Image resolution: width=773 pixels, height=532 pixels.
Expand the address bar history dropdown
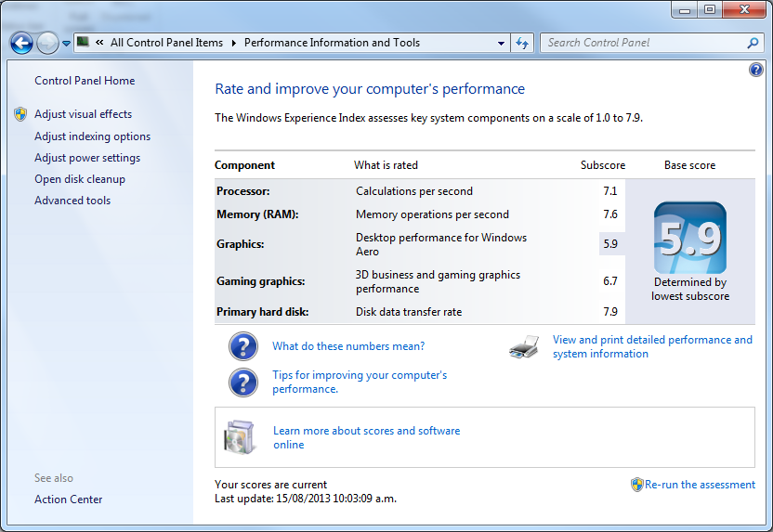coord(501,43)
